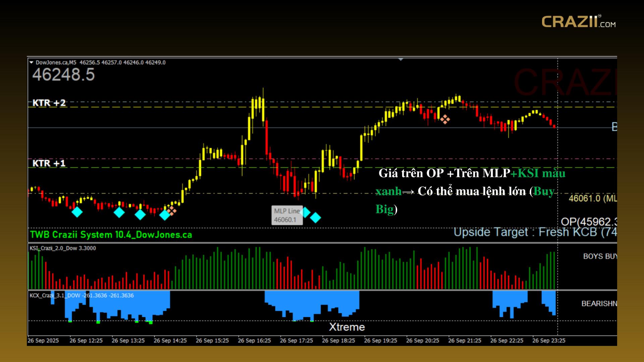The height and width of the screenshot is (362, 644).
Task: Click the 26 Sep 17:25 time label
Action: [x=297, y=341]
